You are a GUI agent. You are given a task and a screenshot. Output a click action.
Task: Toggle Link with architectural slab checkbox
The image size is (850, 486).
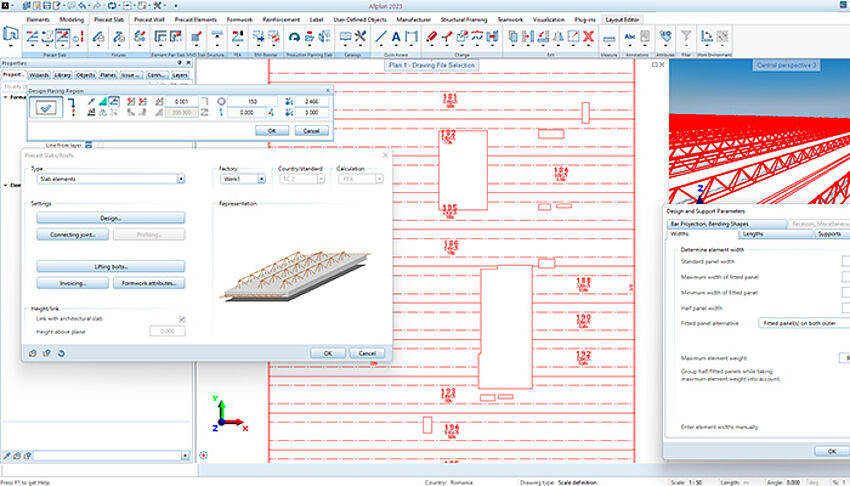(181, 319)
